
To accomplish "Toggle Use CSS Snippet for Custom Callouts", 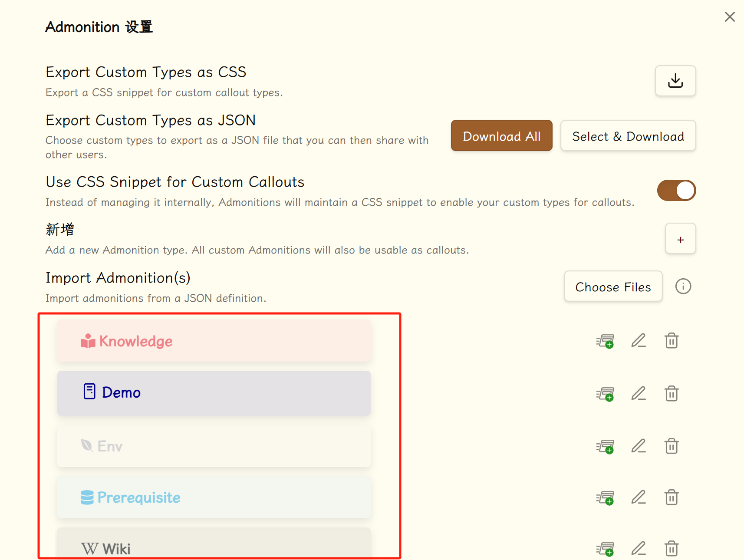I will coord(676,191).
